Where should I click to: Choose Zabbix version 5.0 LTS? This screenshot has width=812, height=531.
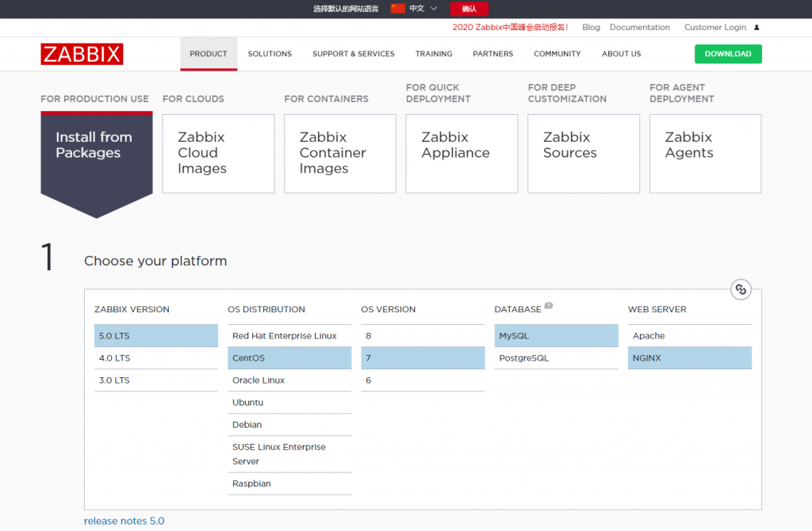click(156, 336)
